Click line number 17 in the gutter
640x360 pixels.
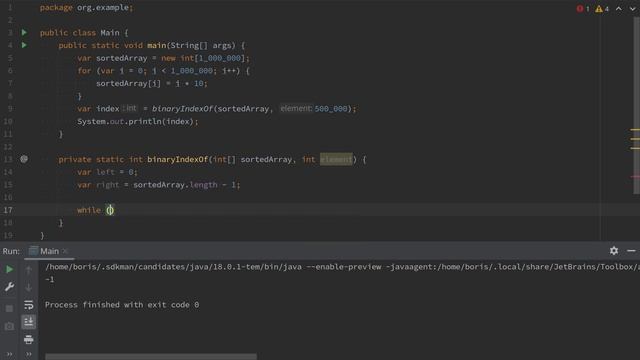point(8,210)
